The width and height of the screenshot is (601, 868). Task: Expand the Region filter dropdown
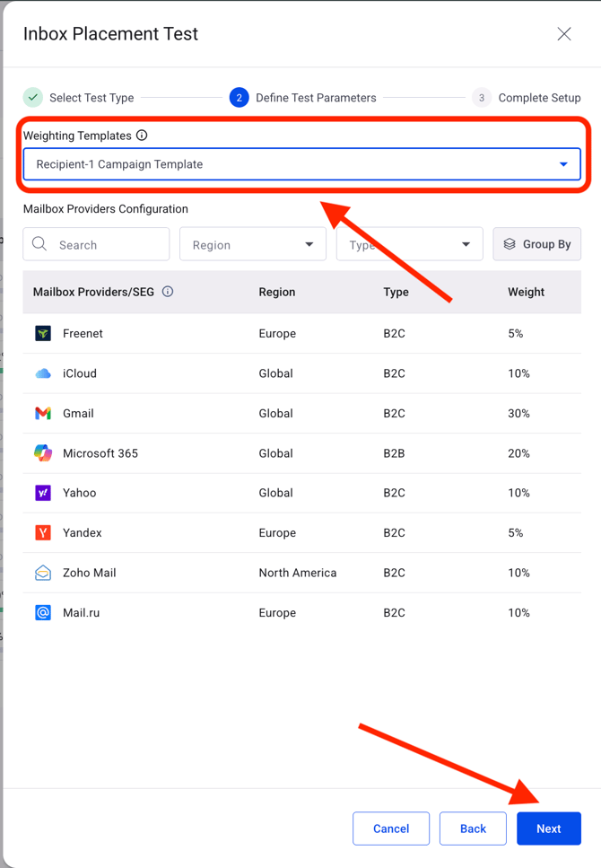click(252, 244)
